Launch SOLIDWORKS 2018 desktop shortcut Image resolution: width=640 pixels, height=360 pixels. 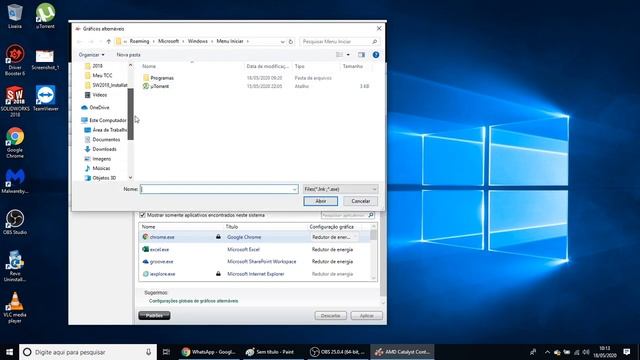pyautogui.click(x=15, y=101)
